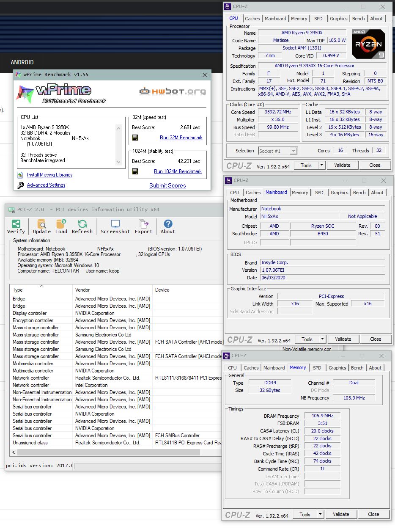Viewport: 395px width, 532px height.
Task: Click the Install Missing Libraries icon
Action: click(20, 175)
